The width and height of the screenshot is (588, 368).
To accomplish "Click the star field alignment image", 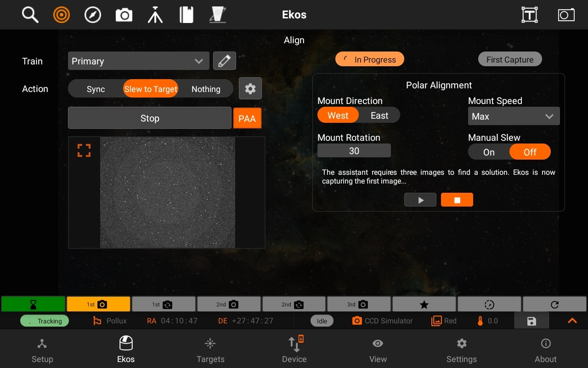I will [x=167, y=192].
